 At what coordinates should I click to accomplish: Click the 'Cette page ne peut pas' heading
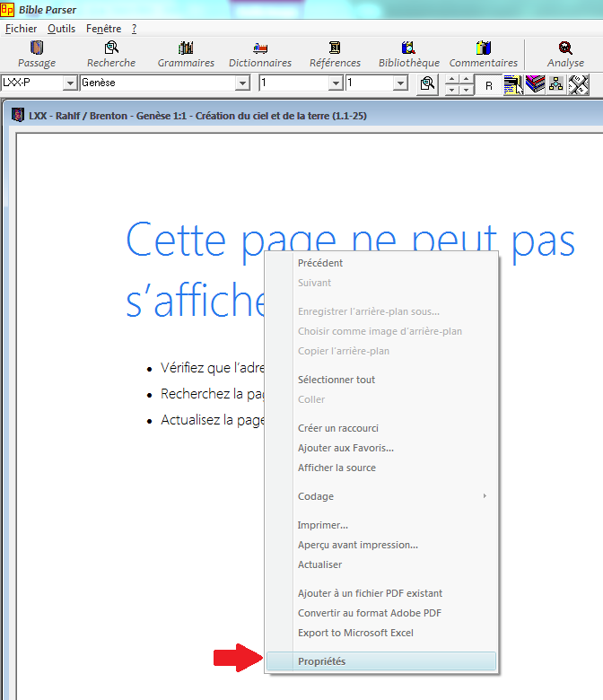(x=350, y=241)
